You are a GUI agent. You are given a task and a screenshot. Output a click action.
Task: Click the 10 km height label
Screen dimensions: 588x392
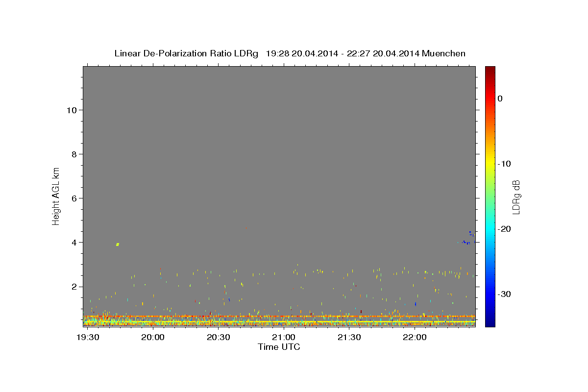point(71,110)
